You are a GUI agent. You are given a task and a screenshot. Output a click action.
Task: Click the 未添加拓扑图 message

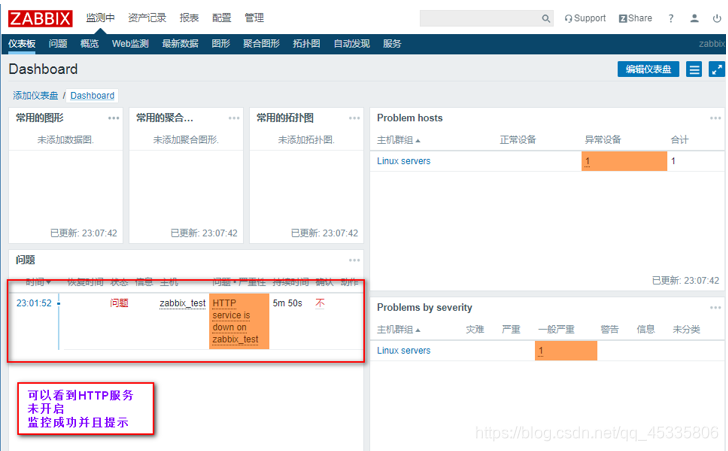306,140
